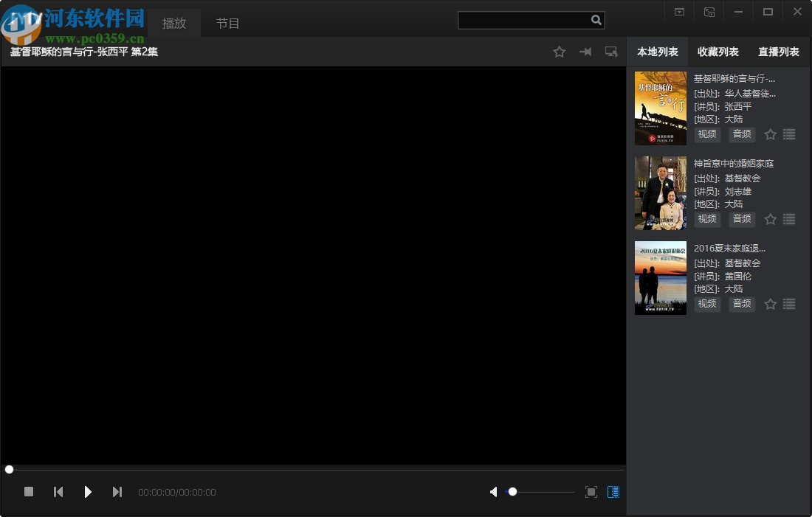
Task: Switch to the 节目 tab
Action: point(229,23)
